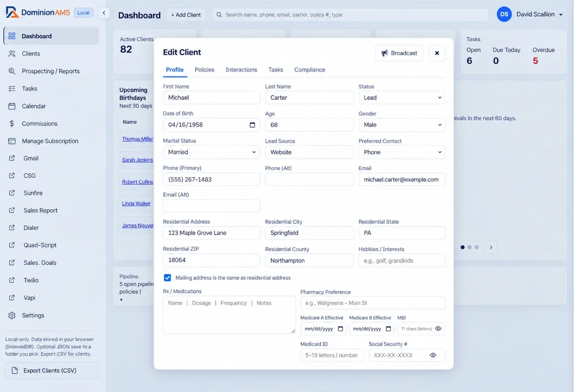Screen dimensions: 574x392
Task: Click the Phone (Alt) field
Action: tap(309, 179)
